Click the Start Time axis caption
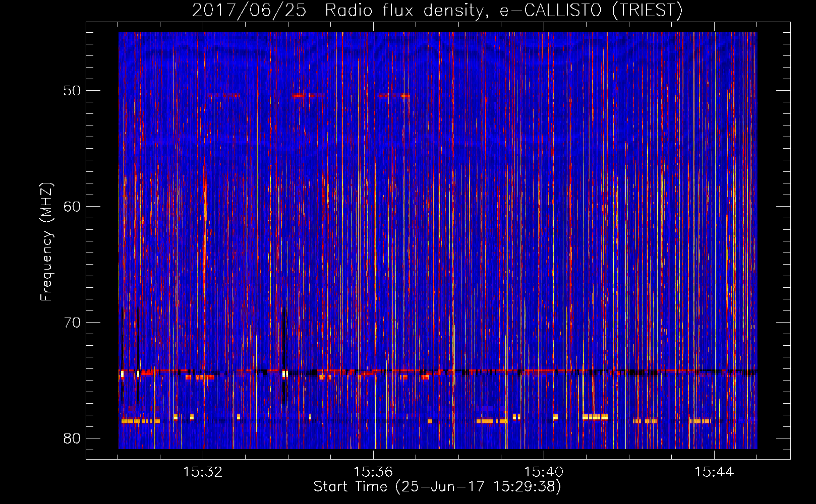 437,487
